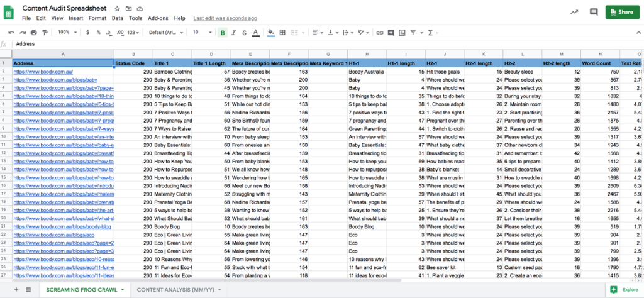Select the Paint format roller icon
The width and height of the screenshot is (644, 298).
click(x=45, y=33)
